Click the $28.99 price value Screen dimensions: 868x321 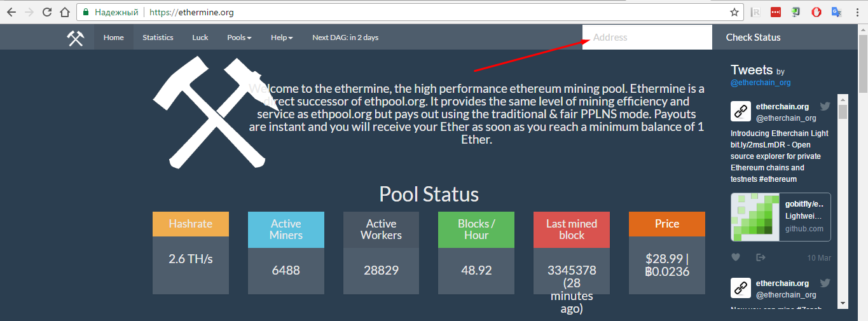(664, 259)
